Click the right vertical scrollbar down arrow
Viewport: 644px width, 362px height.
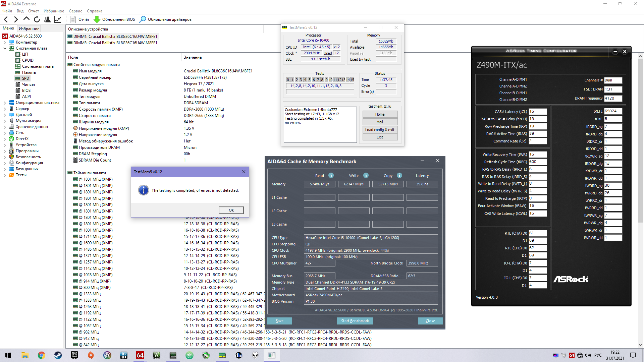[640, 345]
